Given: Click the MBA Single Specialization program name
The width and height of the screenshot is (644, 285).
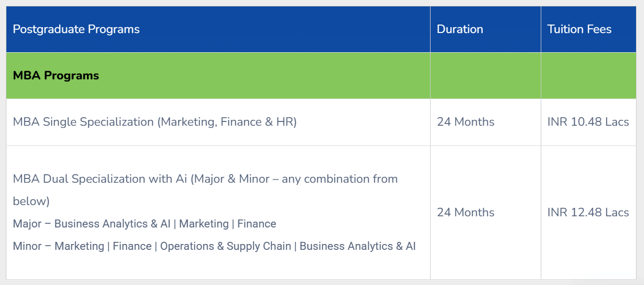Looking at the screenshot, I should (154, 122).
